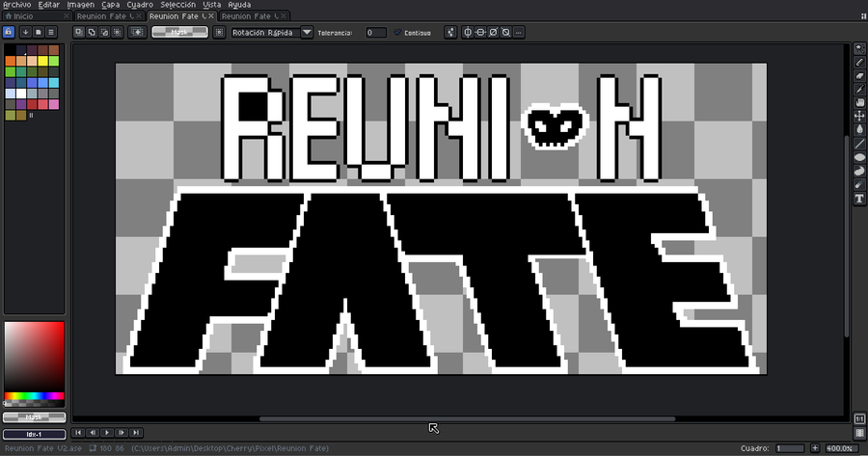The image size is (868, 456).
Task: Choose the intersect selection mode icon
Action: pyautogui.click(x=118, y=32)
